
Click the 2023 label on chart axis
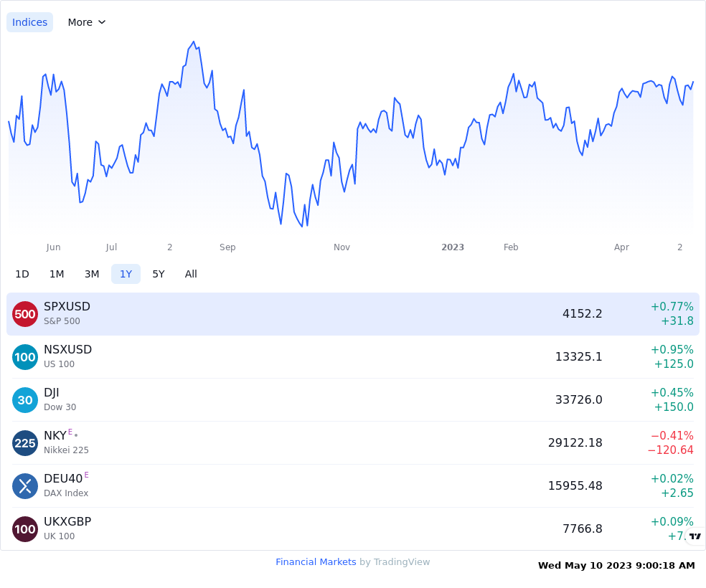453,247
